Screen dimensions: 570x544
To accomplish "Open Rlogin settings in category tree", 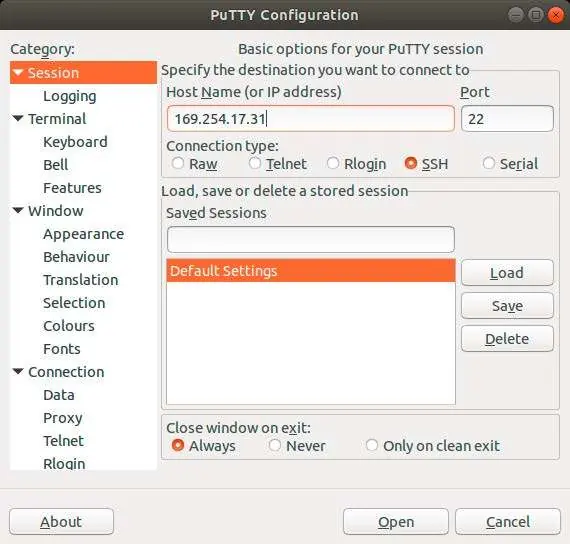I will [64, 464].
